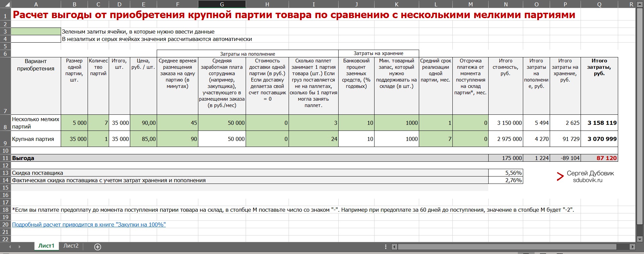Switch to the Лист1 sheet tab

coord(46,246)
